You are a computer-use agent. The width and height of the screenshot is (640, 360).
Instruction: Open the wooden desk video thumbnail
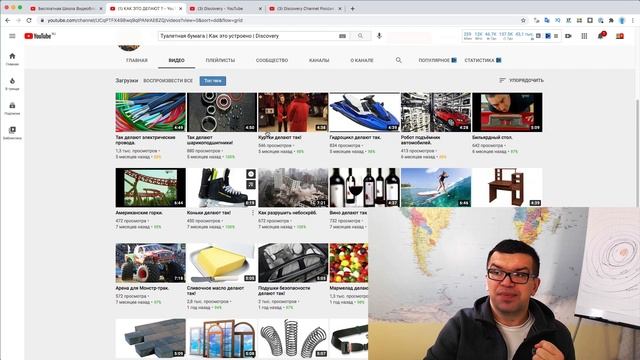[x=507, y=187]
